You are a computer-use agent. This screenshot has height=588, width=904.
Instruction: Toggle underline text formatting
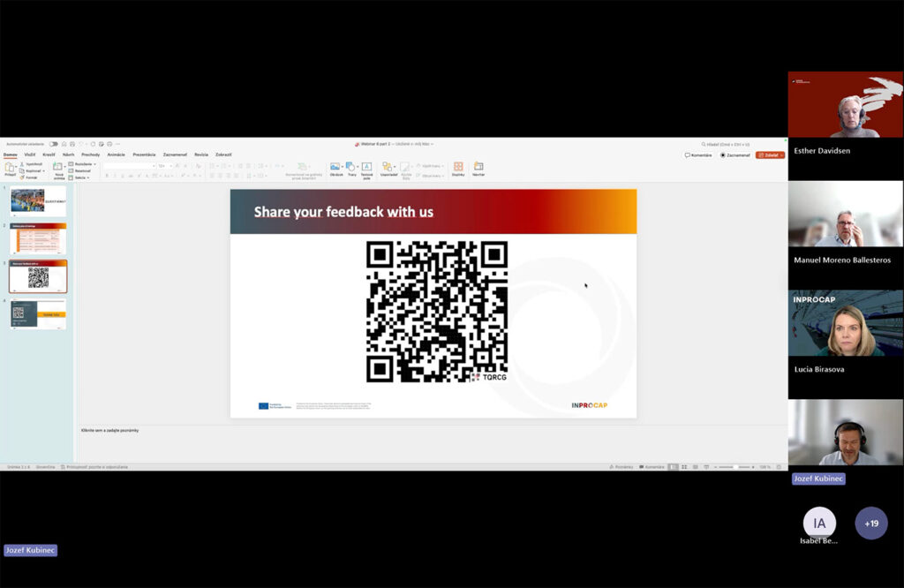pyautogui.click(x=121, y=175)
